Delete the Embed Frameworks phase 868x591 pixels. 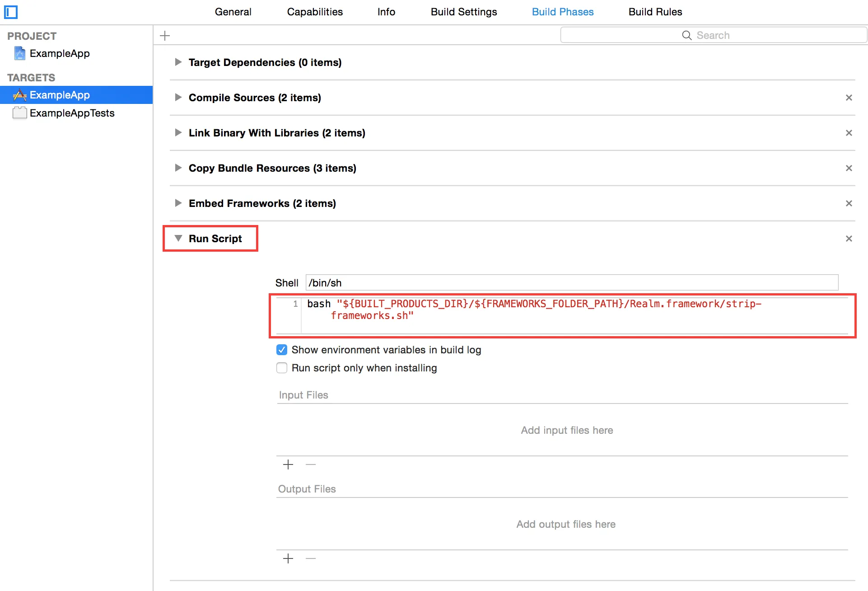pyautogui.click(x=849, y=203)
